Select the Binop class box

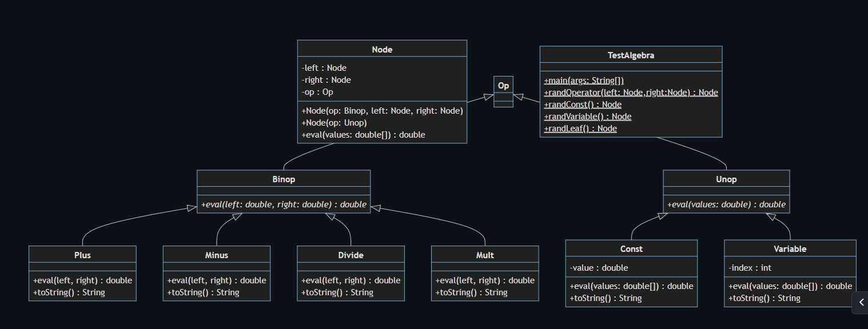pos(284,179)
